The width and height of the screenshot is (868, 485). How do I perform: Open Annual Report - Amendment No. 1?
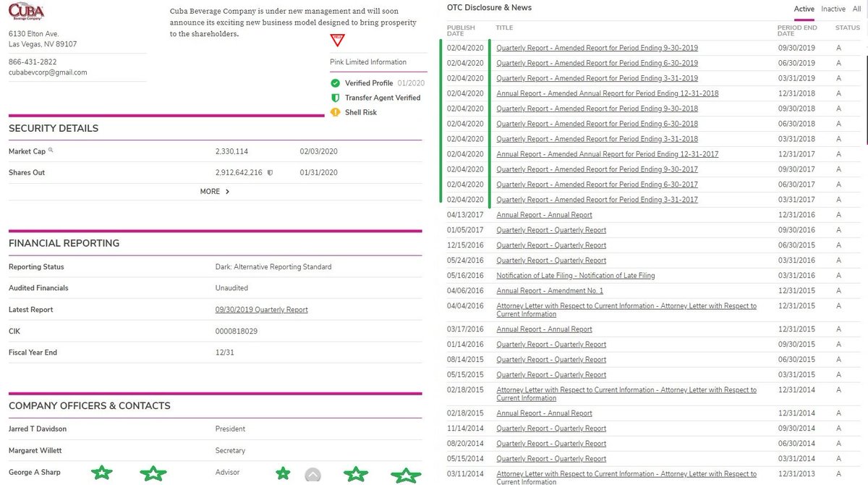point(550,291)
